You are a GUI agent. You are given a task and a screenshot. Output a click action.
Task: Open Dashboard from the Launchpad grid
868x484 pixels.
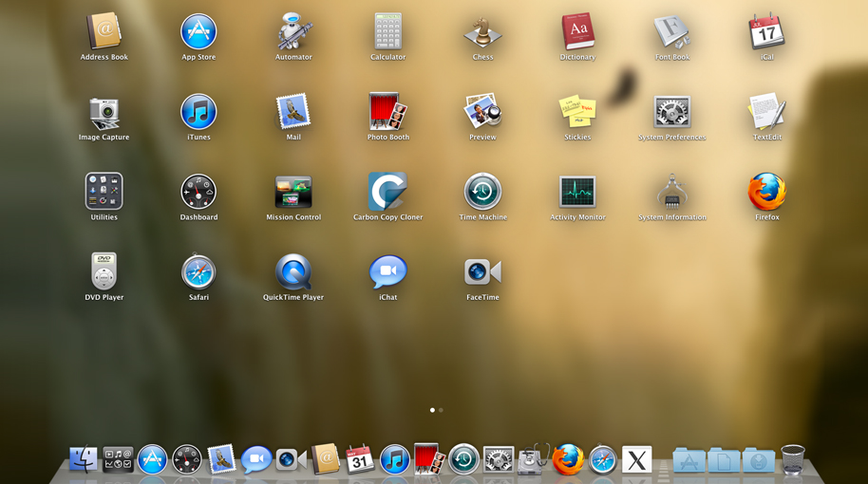click(198, 192)
